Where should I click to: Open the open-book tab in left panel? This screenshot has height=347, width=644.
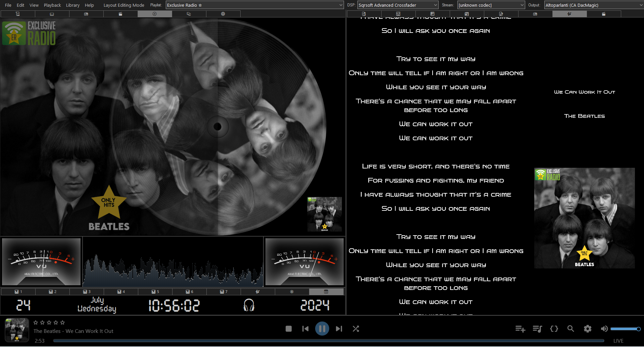(x=52, y=14)
